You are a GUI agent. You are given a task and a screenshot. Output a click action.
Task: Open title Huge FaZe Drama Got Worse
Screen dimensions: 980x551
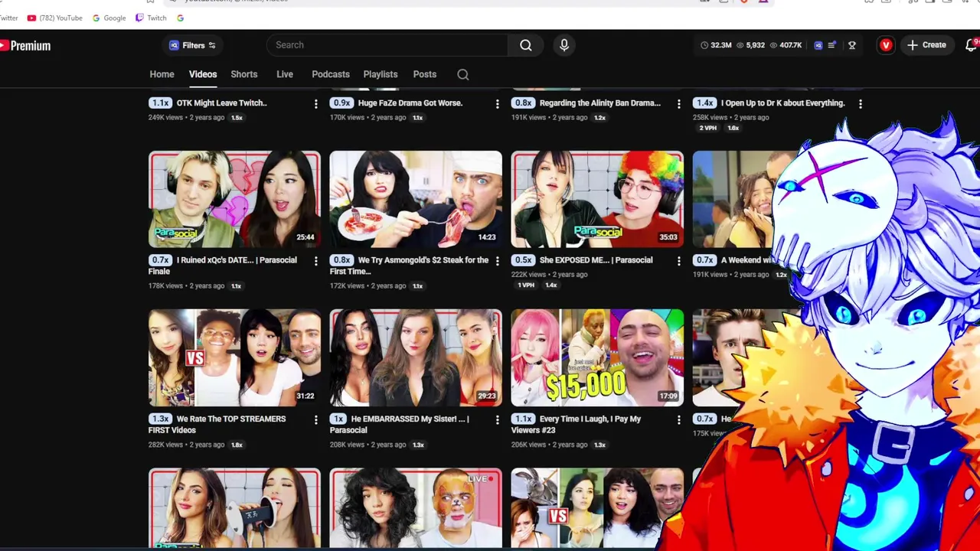pos(410,103)
